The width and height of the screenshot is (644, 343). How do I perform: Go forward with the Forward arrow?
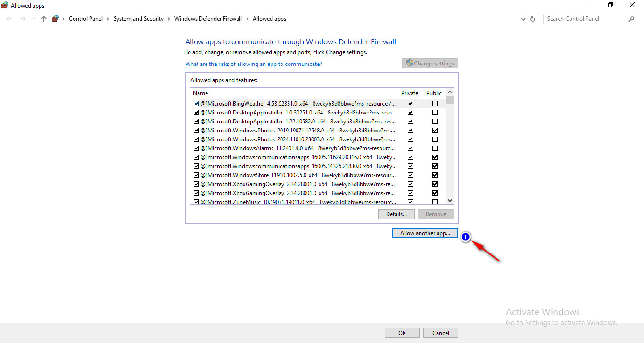click(23, 19)
